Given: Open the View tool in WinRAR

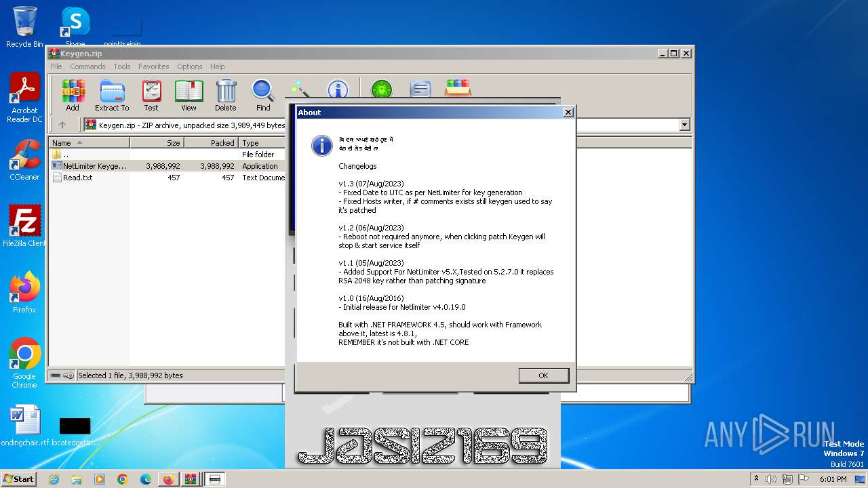Looking at the screenshot, I should 189,95.
